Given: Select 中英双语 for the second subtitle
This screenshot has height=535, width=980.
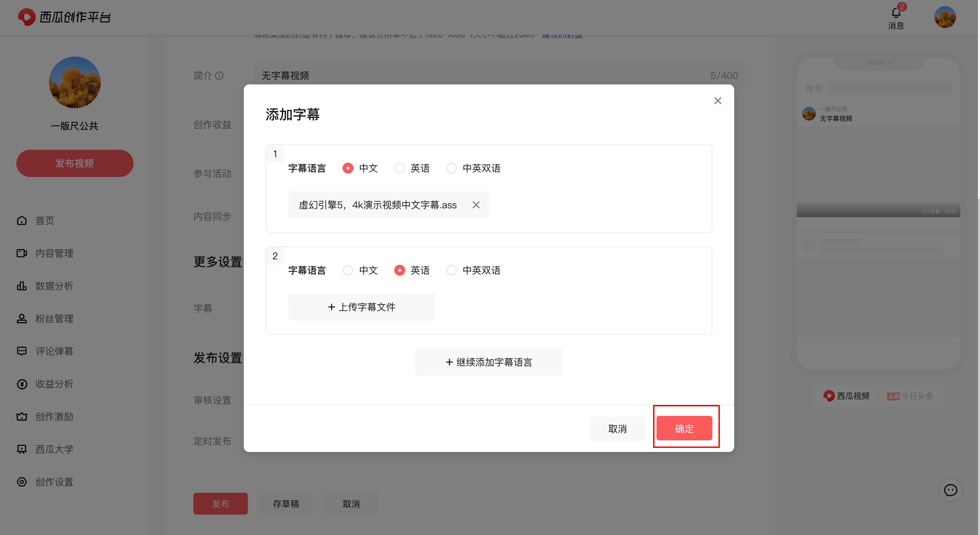Looking at the screenshot, I should coord(452,270).
